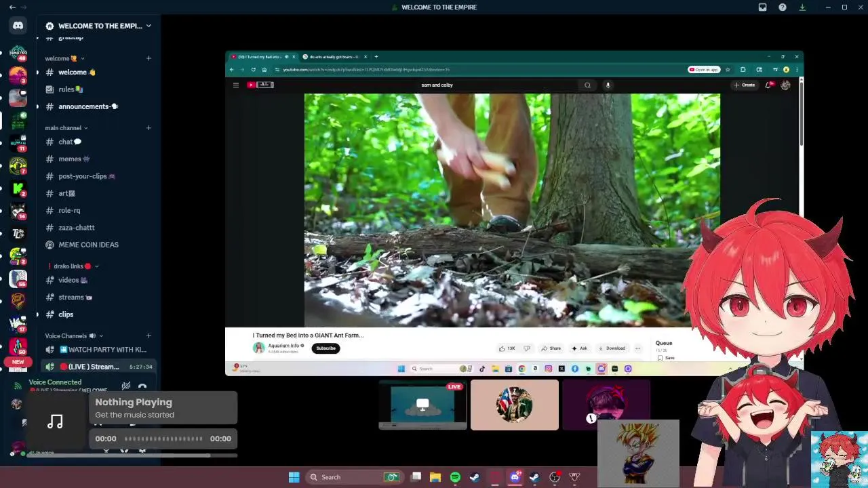Click the music widget progress bar
The image size is (868, 488).
coord(163,439)
